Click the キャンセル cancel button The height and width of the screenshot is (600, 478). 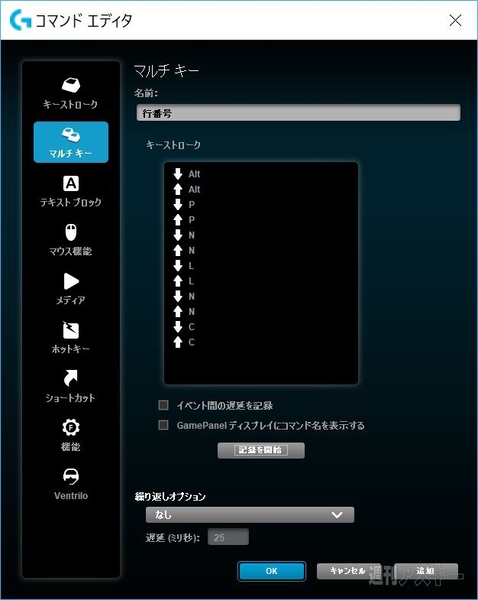coord(347,571)
